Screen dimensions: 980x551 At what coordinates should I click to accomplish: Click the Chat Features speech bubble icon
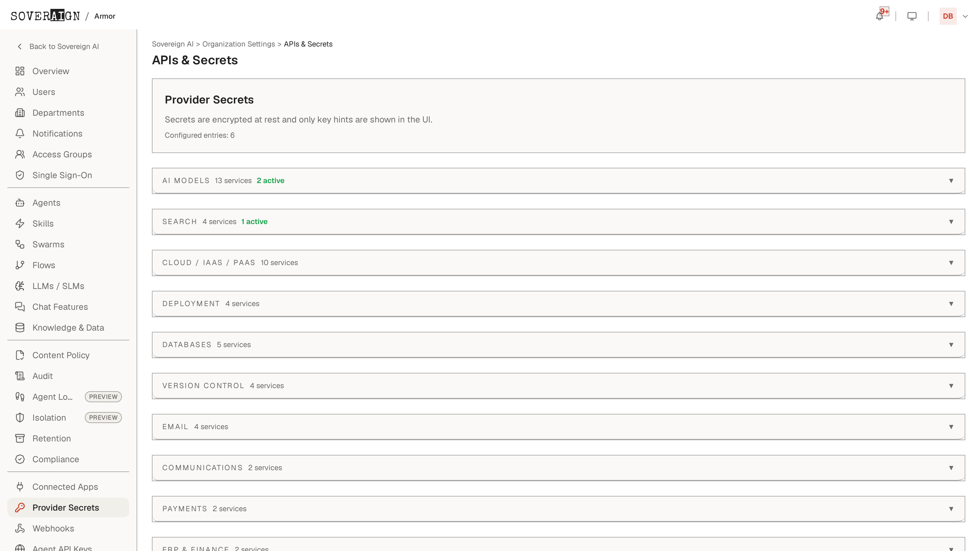(20, 307)
